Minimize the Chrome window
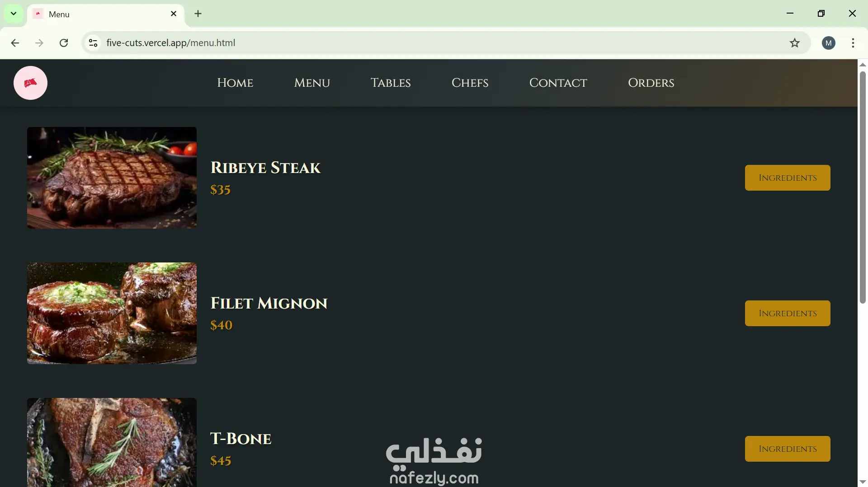The width and height of the screenshot is (868, 487). [x=790, y=14]
